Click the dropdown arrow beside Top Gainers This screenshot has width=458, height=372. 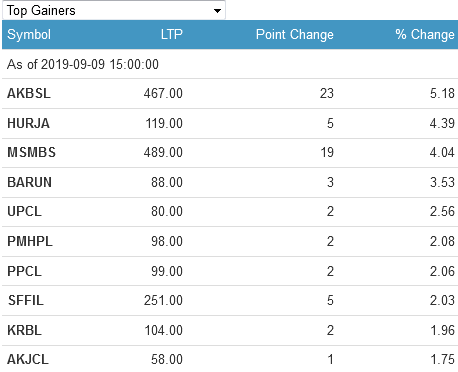[x=217, y=11]
